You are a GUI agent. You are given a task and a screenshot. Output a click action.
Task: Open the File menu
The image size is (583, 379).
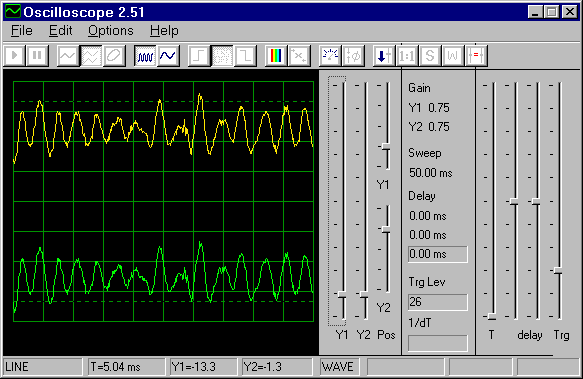tap(22, 30)
